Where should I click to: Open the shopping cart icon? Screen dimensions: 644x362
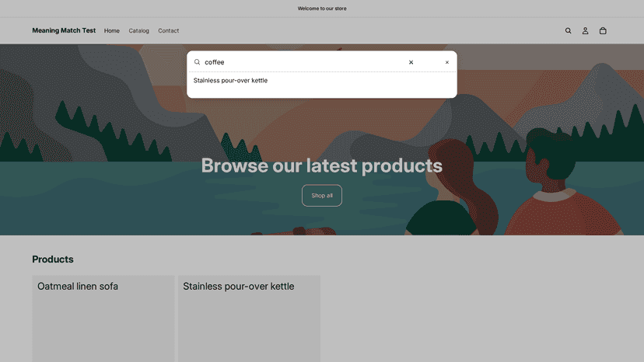point(603,31)
